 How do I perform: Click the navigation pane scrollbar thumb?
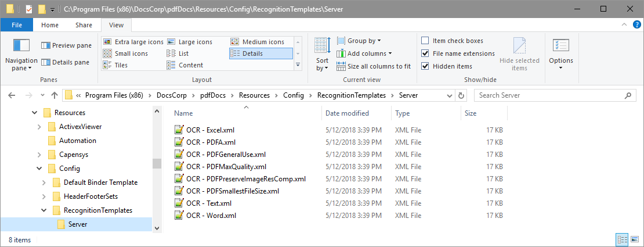[157, 164]
